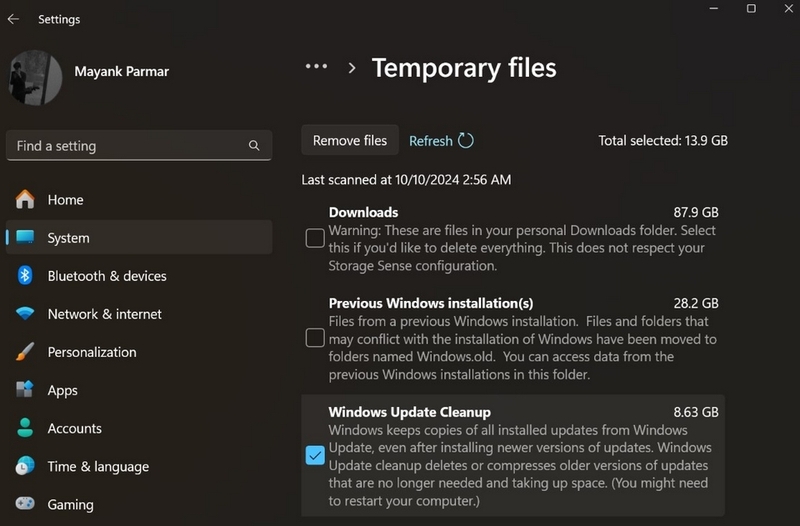Check the Downloads checkbox
Image resolution: width=800 pixels, height=526 pixels.
pyautogui.click(x=315, y=238)
